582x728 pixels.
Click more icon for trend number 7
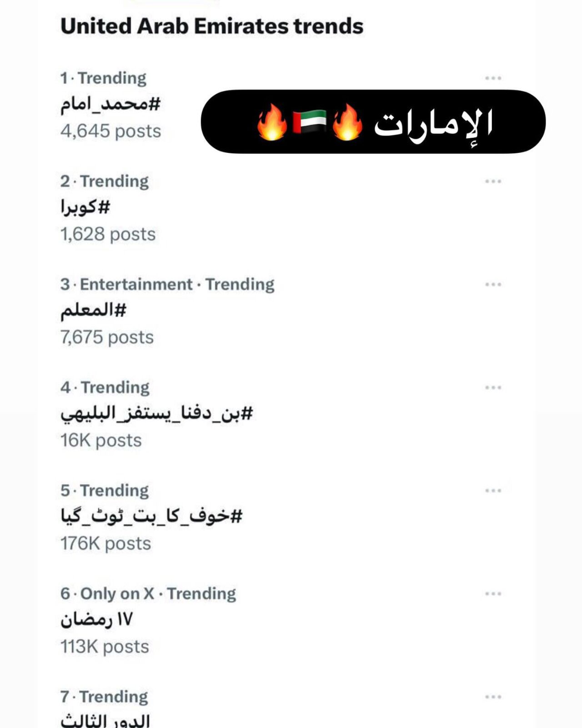tap(493, 697)
